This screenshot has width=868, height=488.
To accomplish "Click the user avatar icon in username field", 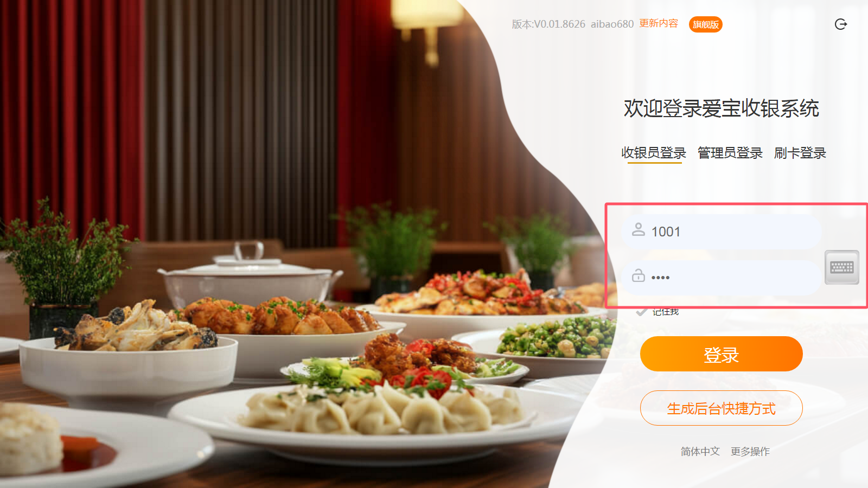I will (x=639, y=230).
